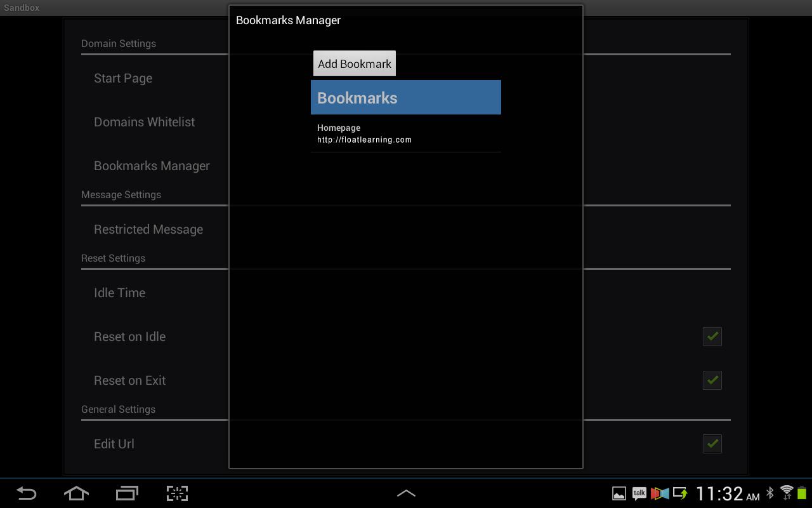Tap the Bluetooth status icon
This screenshot has height=508, width=812.
[x=770, y=493]
